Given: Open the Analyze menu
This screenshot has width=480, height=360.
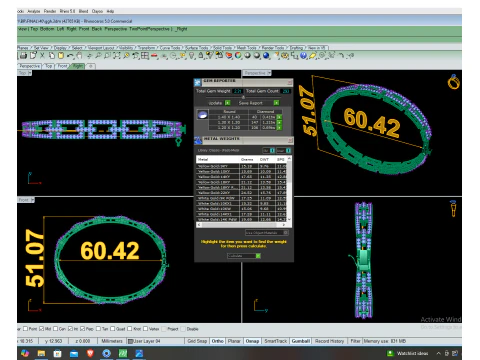Looking at the screenshot, I should tap(34, 11).
